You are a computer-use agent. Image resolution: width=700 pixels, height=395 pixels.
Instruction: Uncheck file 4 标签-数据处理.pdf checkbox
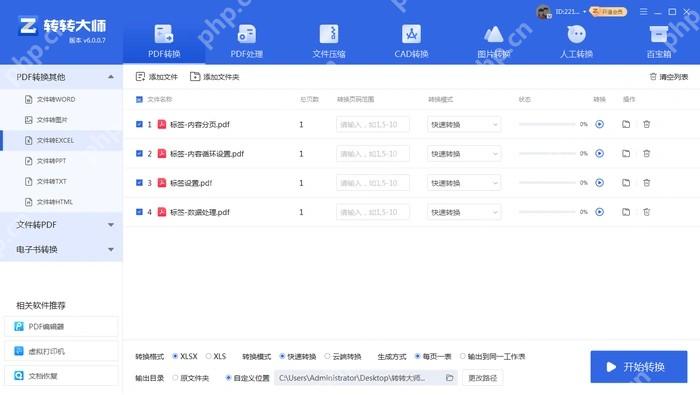click(x=139, y=212)
